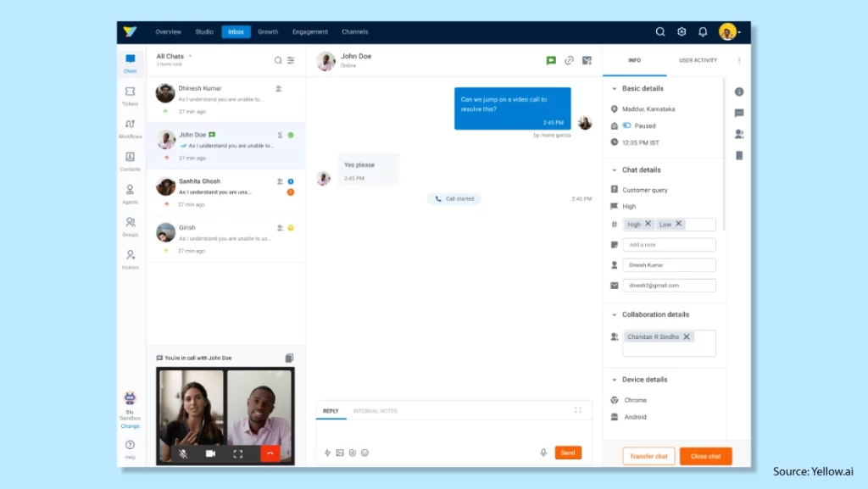Screen dimensions: 868x489
Task: Open the Agents sidebar section
Action: pyautogui.click(x=130, y=193)
